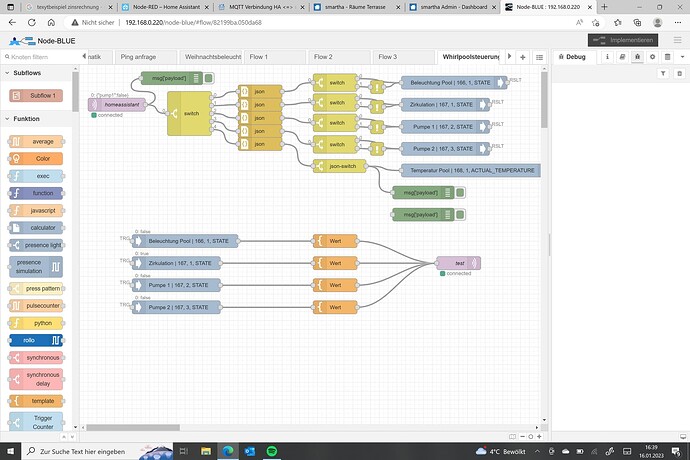Toggle debug node below the Temperatur Pool node
The image size is (690, 460).
[461, 192]
